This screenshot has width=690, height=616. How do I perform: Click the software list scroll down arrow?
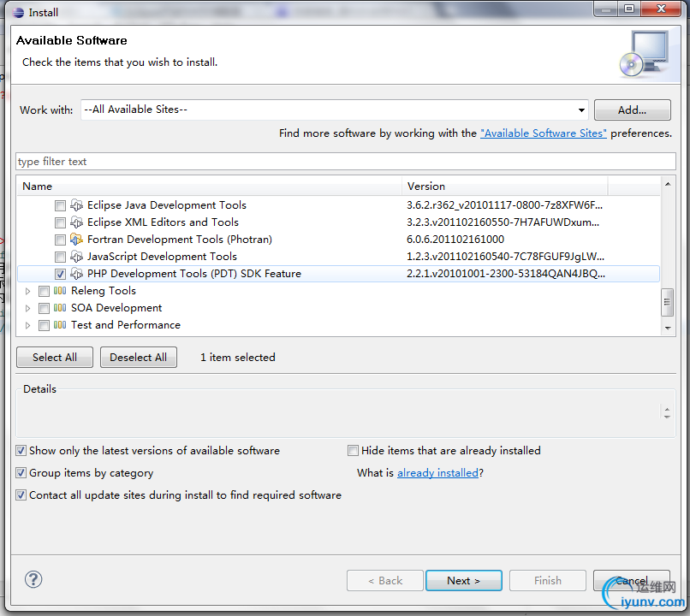click(x=668, y=328)
